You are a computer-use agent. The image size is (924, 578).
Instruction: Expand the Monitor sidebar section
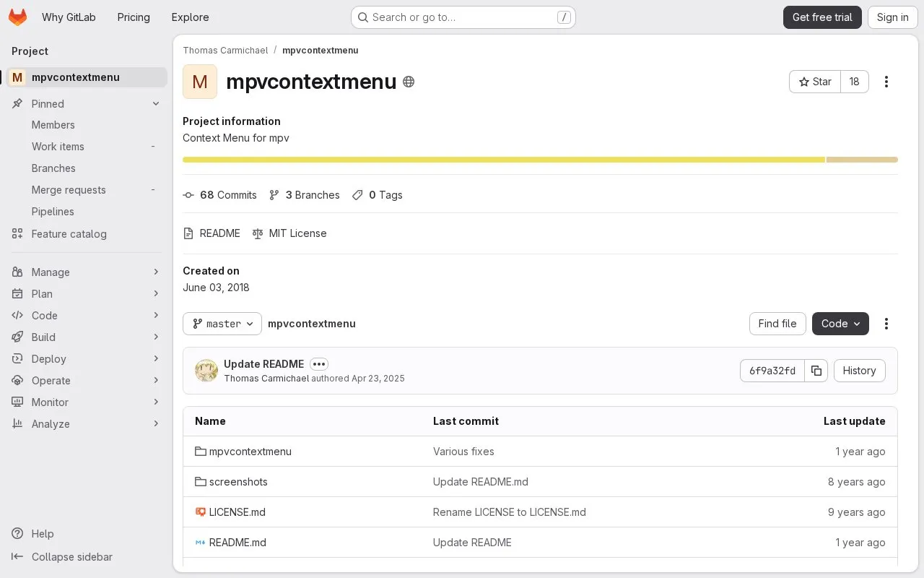(87, 402)
